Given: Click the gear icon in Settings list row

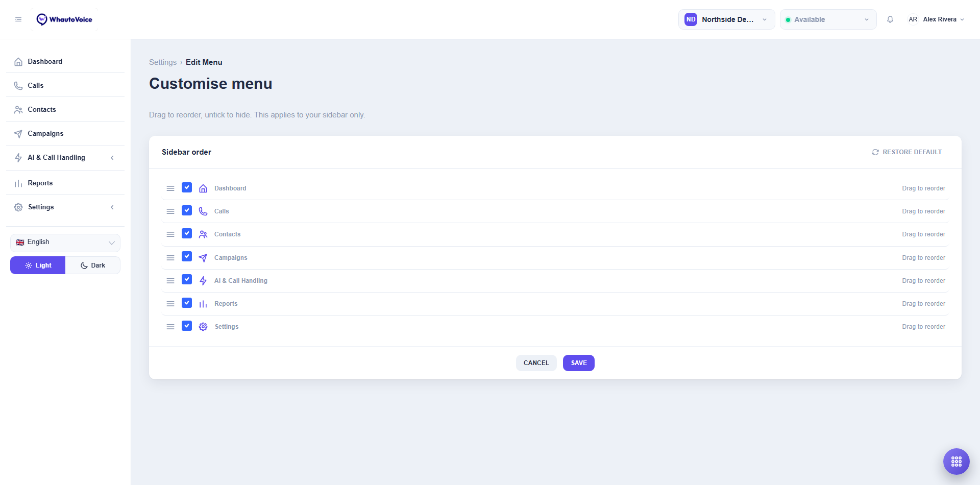Looking at the screenshot, I should (203, 327).
